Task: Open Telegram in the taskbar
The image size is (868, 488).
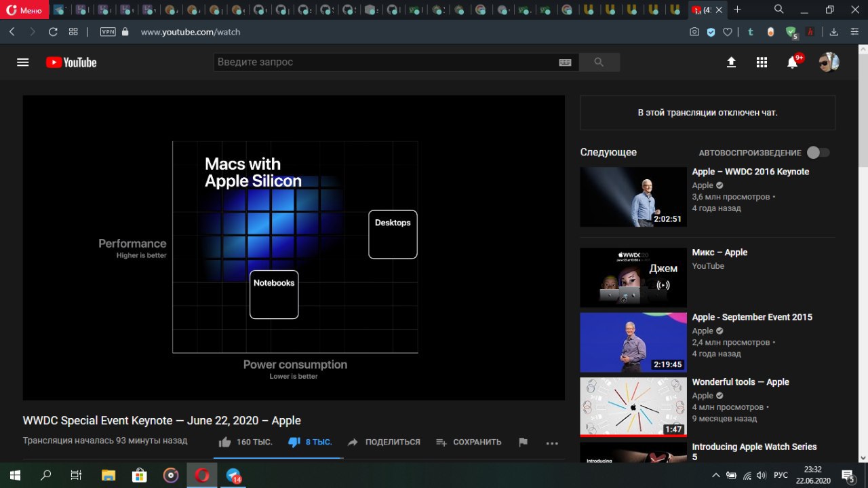Action: (x=234, y=475)
